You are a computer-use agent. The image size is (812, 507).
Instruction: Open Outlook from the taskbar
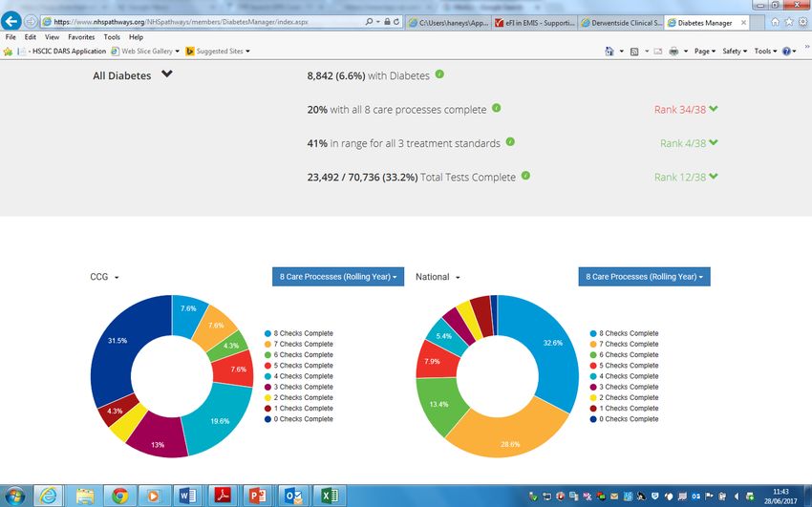[292, 496]
